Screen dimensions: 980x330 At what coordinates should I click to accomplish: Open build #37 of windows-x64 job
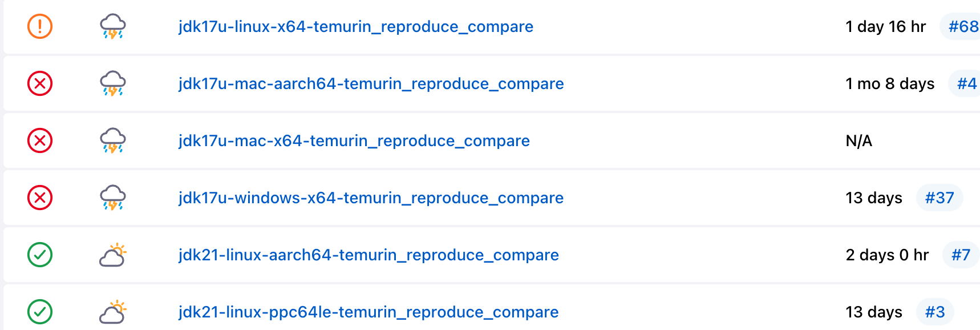point(939,198)
